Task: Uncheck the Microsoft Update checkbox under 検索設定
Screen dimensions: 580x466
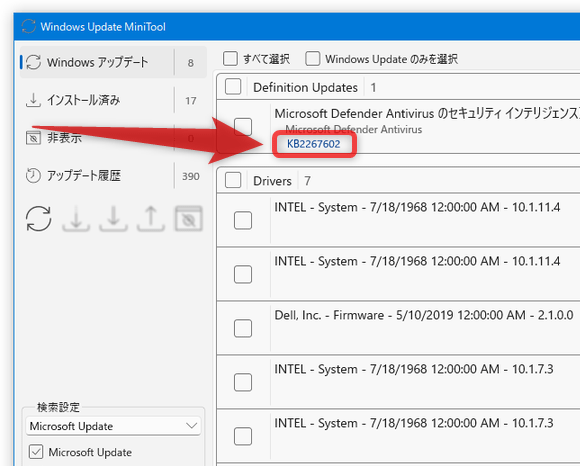Action: [x=36, y=452]
